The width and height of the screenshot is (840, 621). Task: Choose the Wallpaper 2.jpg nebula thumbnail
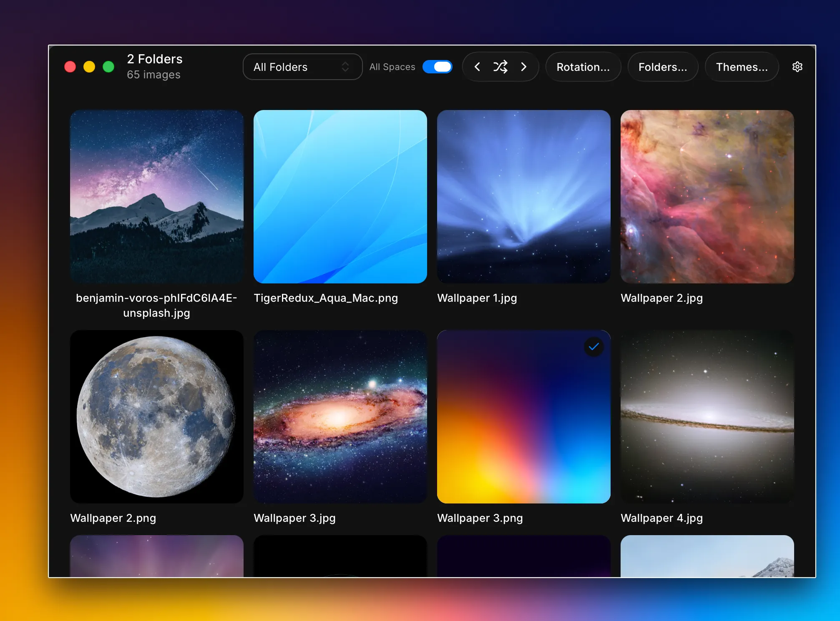click(x=707, y=197)
